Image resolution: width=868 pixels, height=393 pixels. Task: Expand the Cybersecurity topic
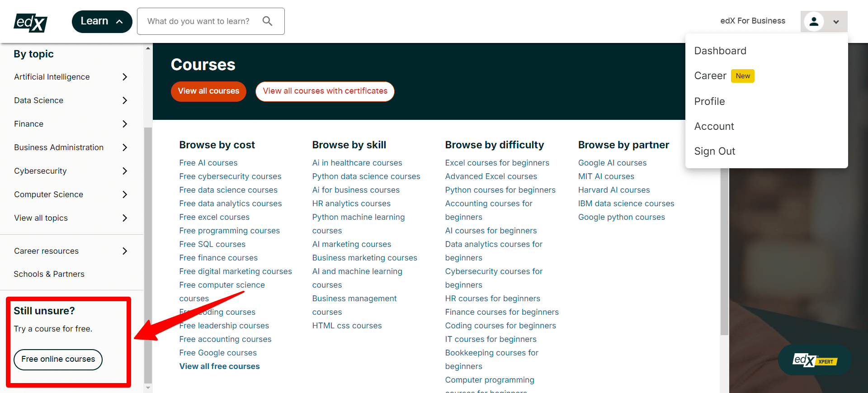[x=71, y=171]
